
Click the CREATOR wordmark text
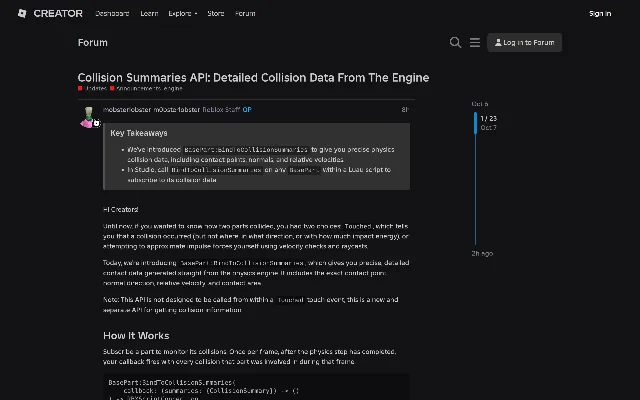[x=58, y=13]
